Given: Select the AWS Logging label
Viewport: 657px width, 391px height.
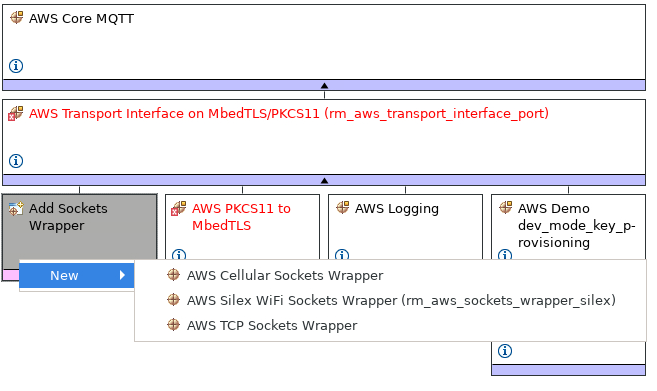Looking at the screenshot, I should point(397,208).
